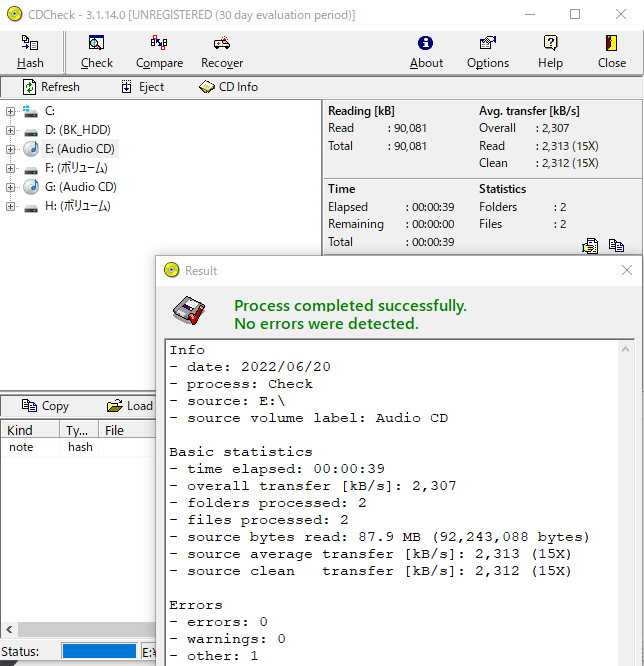Open the Compare tool
The height and width of the screenshot is (666, 644).
click(159, 44)
